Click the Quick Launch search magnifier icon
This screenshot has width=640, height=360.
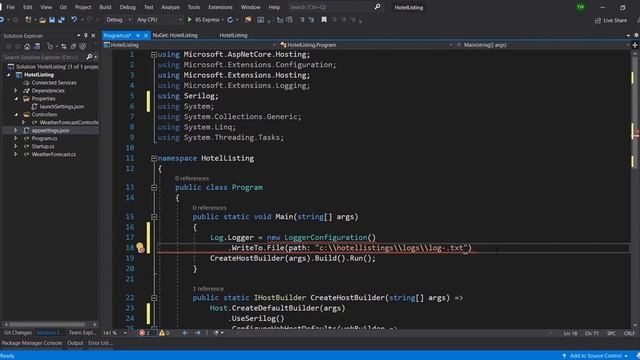[377, 7]
